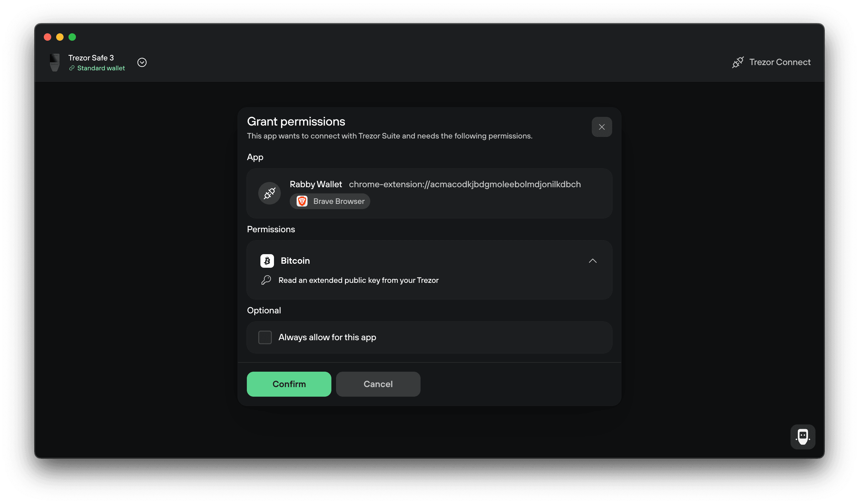859x504 pixels.
Task: Click the 'Always allow for this app' label
Action: coord(327,337)
